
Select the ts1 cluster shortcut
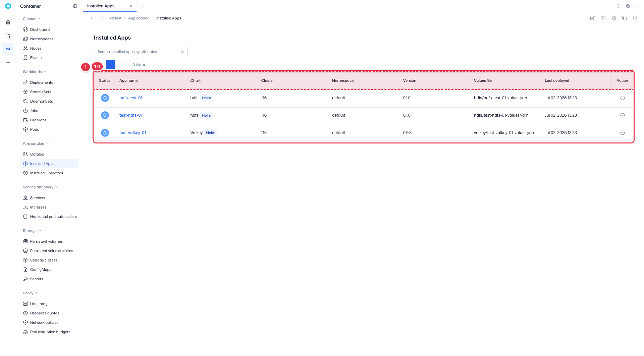8,49
